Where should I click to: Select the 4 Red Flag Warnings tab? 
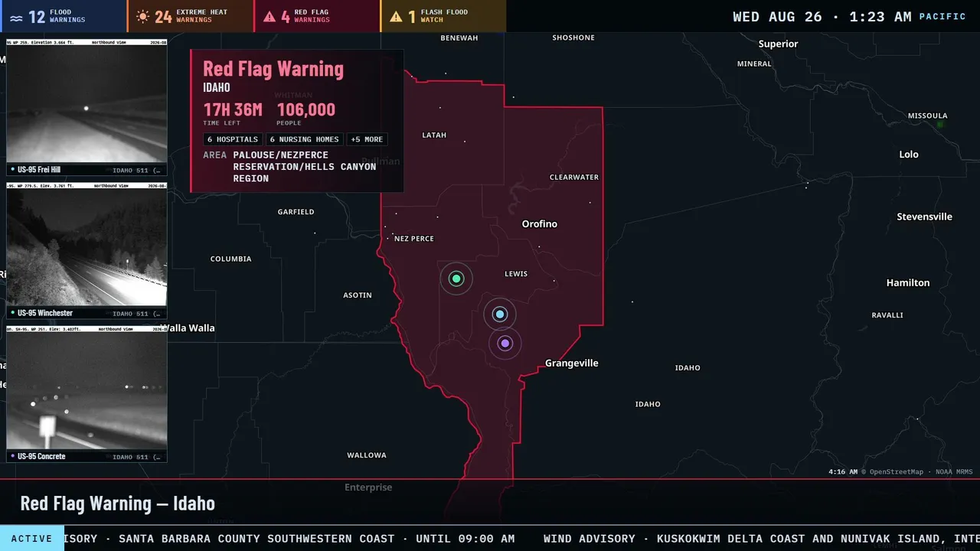317,16
